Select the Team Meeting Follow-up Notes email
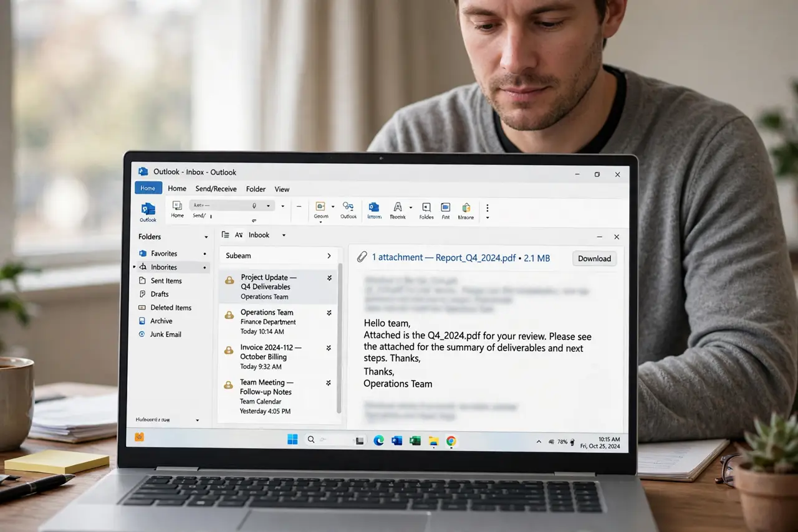The image size is (798, 532). tap(278, 396)
